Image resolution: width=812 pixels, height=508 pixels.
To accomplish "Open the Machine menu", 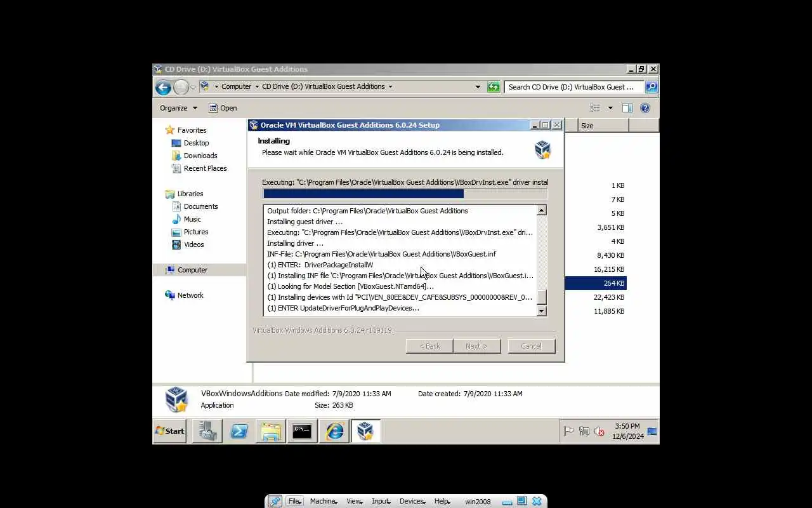I will [x=324, y=501].
